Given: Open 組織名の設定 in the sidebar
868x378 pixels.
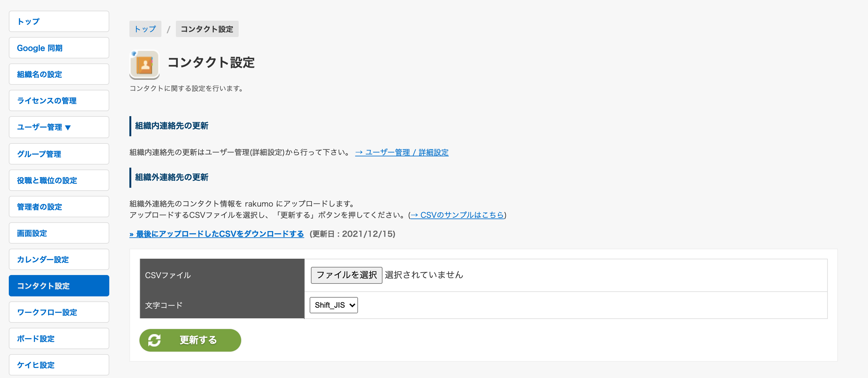Looking at the screenshot, I should click(59, 74).
